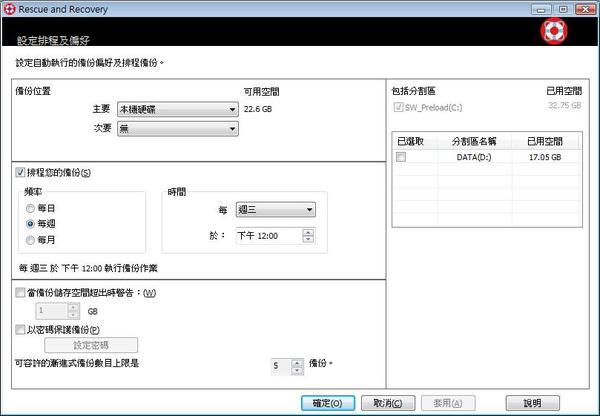Click the 已選取 column header
Image resolution: width=600 pixels, height=416 pixels.
coord(416,142)
